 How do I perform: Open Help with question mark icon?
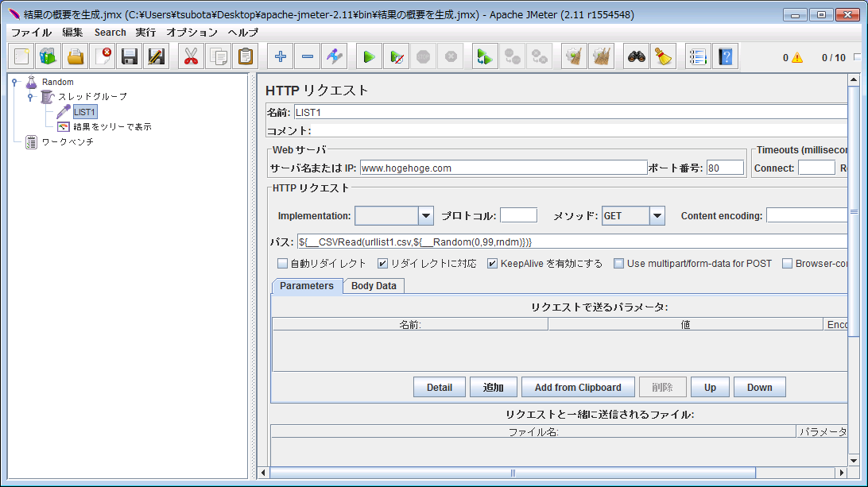click(725, 56)
